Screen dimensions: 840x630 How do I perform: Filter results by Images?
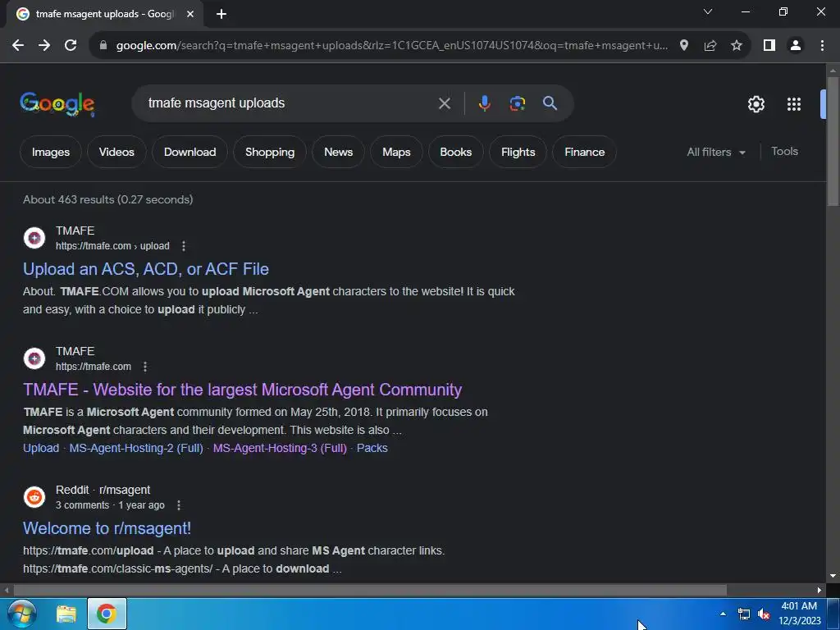pyautogui.click(x=51, y=152)
